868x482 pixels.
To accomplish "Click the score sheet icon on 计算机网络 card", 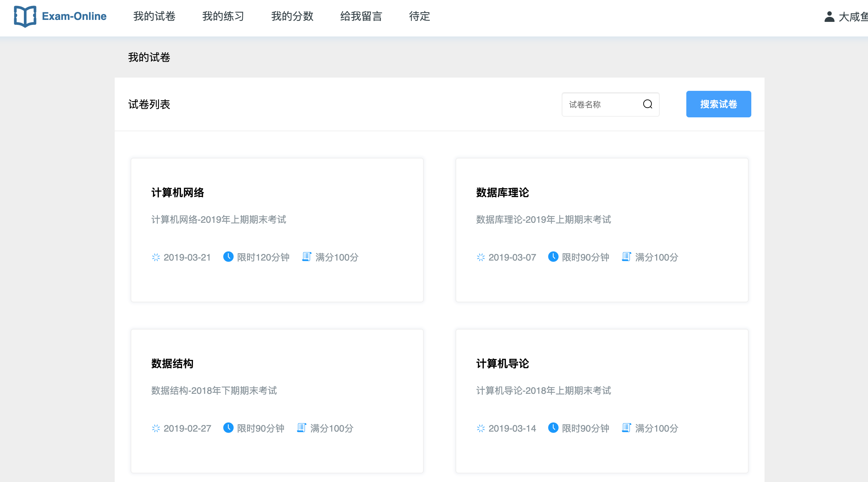I will coord(307,257).
